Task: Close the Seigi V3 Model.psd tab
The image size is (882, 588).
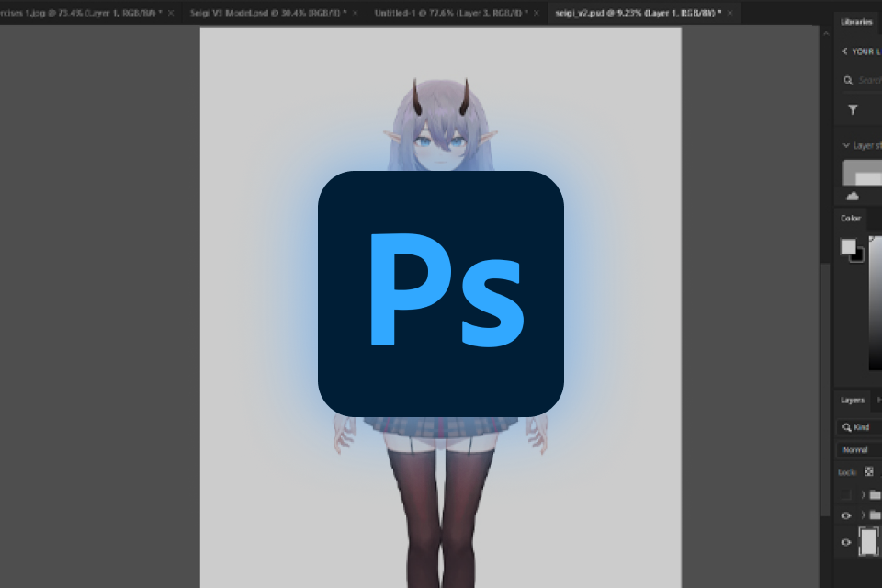Action: (x=355, y=13)
